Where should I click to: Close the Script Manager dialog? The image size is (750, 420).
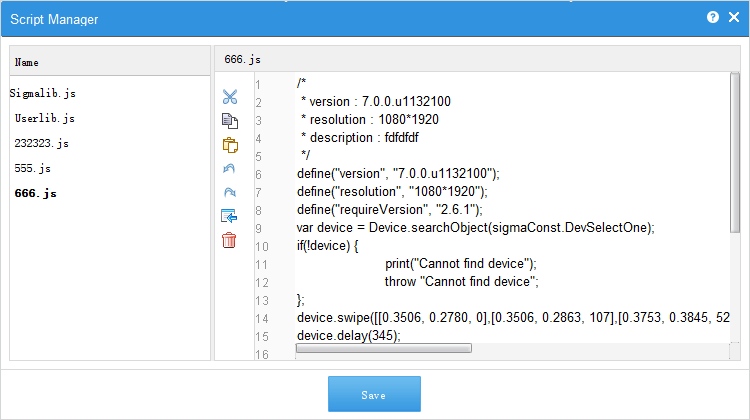click(x=734, y=17)
